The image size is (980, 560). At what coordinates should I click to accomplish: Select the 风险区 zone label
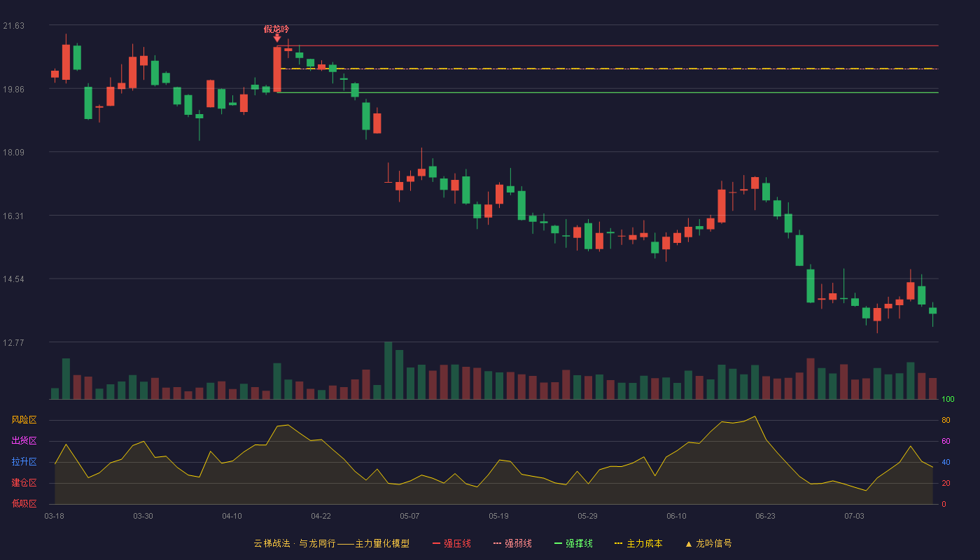(24, 420)
